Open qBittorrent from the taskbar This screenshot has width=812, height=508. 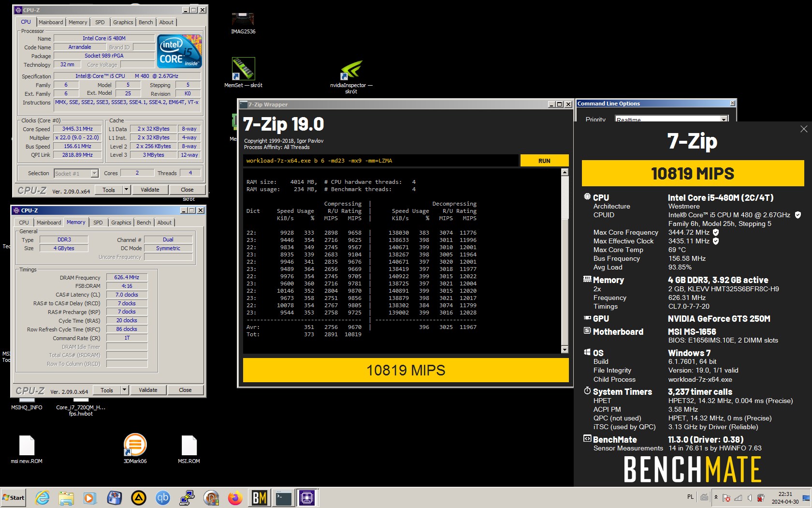click(163, 497)
